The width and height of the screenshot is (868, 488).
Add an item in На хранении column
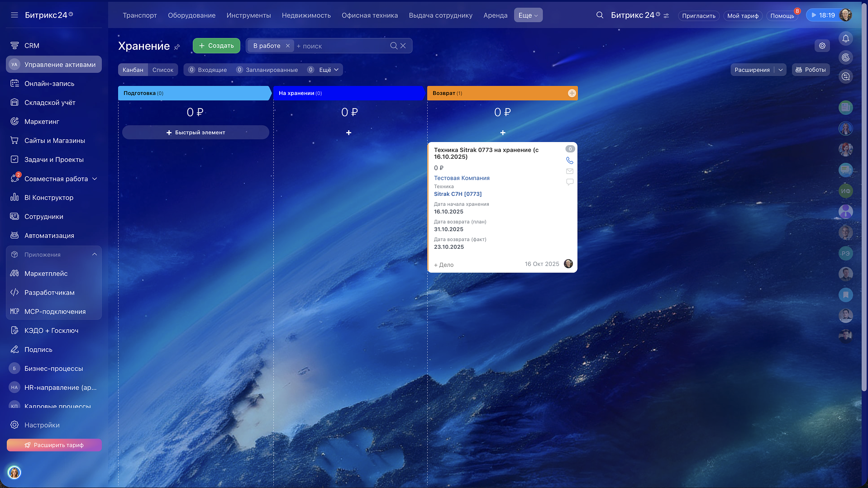[349, 133]
